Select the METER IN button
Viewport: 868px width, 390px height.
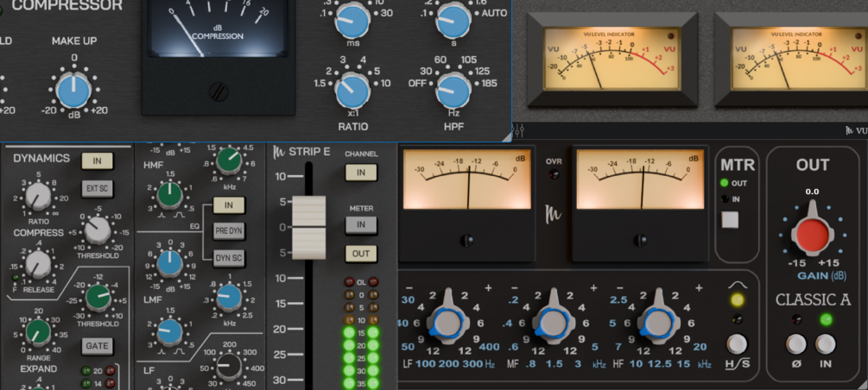(x=361, y=225)
